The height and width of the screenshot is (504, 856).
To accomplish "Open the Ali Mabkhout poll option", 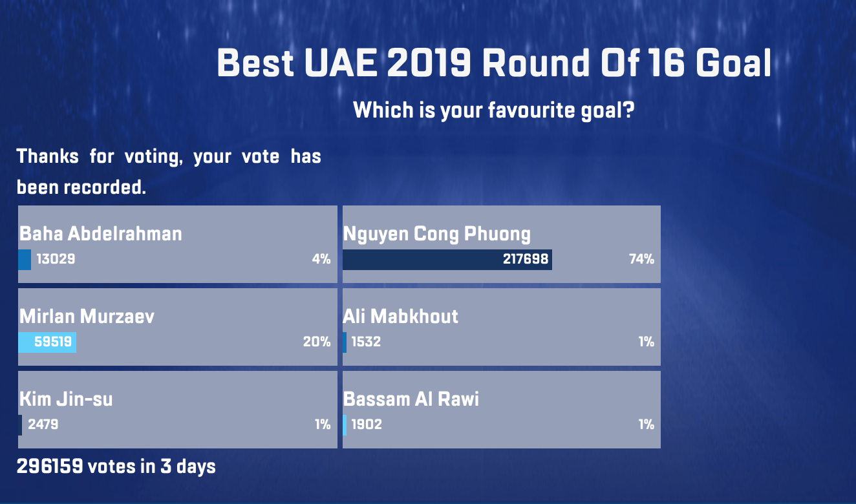I will click(502, 327).
